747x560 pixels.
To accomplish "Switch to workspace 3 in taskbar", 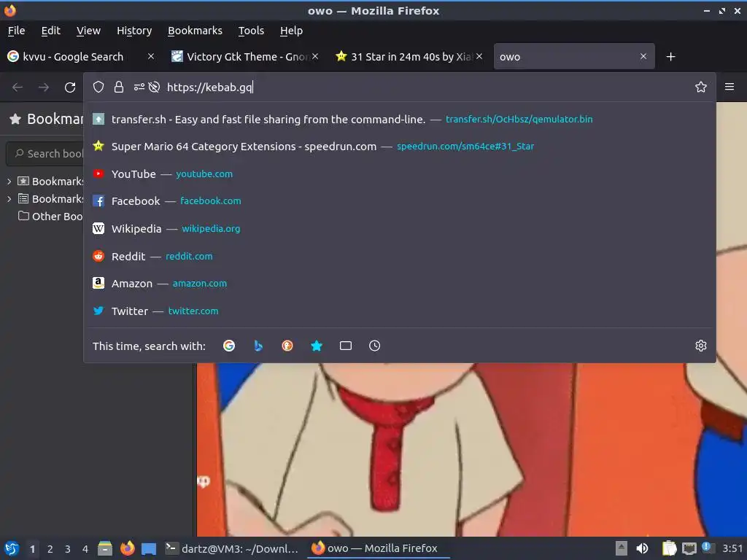I will (68, 549).
